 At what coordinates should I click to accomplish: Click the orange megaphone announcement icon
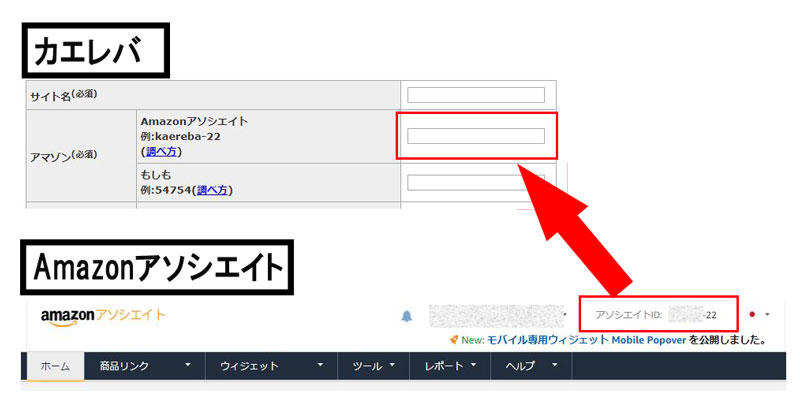(454, 340)
